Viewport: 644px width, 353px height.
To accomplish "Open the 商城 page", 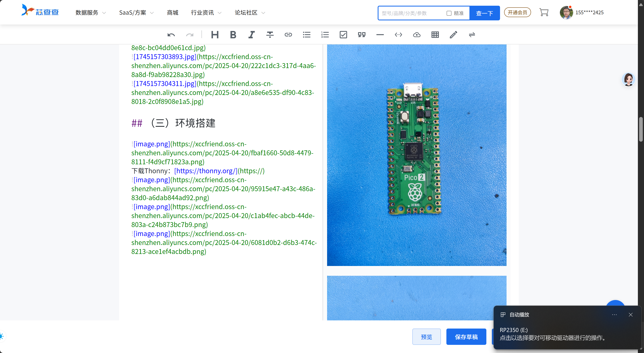I will tap(173, 12).
